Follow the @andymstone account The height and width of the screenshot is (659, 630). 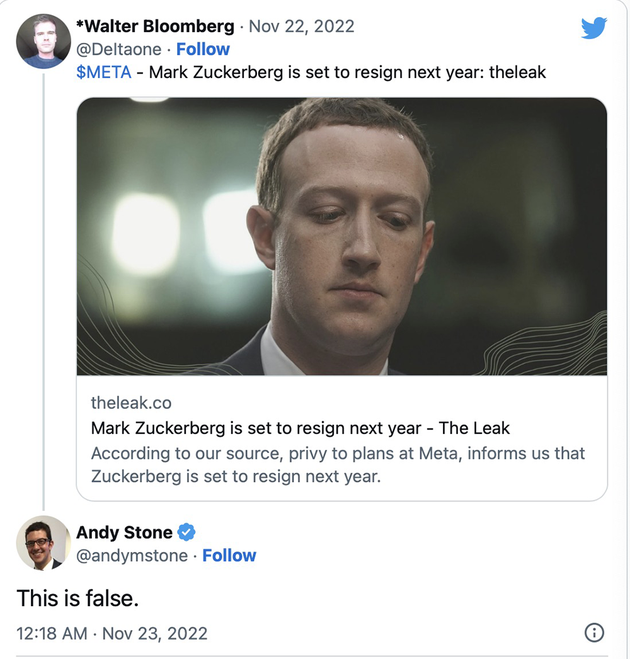point(229,555)
